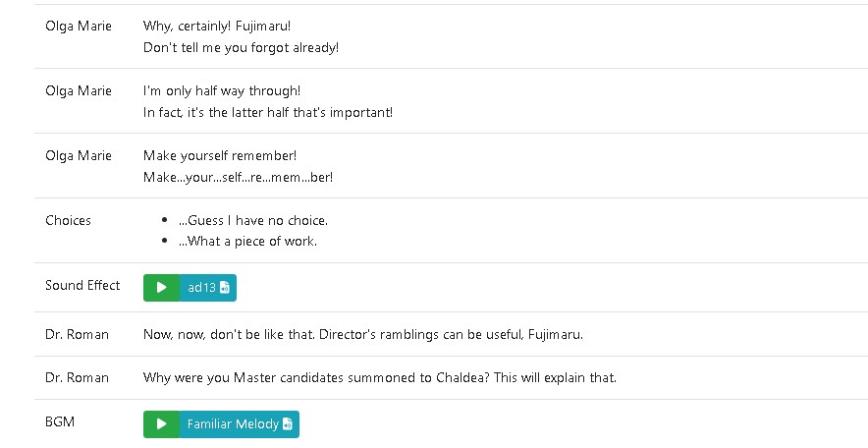
Task: Click the "Why were you Master candidates" line
Action: pyautogui.click(x=380, y=377)
